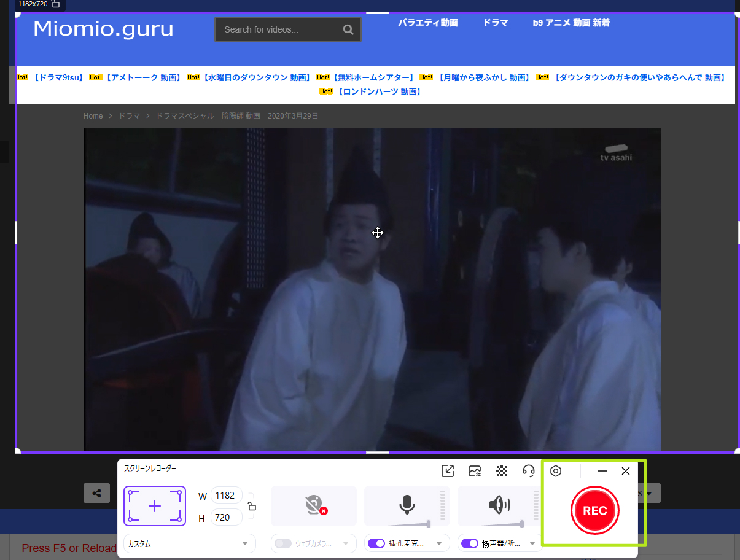The width and height of the screenshot is (740, 560).
Task: Start recording with the red REC button
Action: point(594,511)
